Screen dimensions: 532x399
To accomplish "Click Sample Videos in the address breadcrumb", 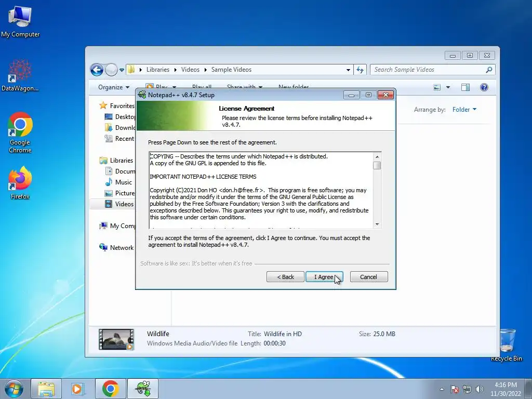I will point(231,70).
